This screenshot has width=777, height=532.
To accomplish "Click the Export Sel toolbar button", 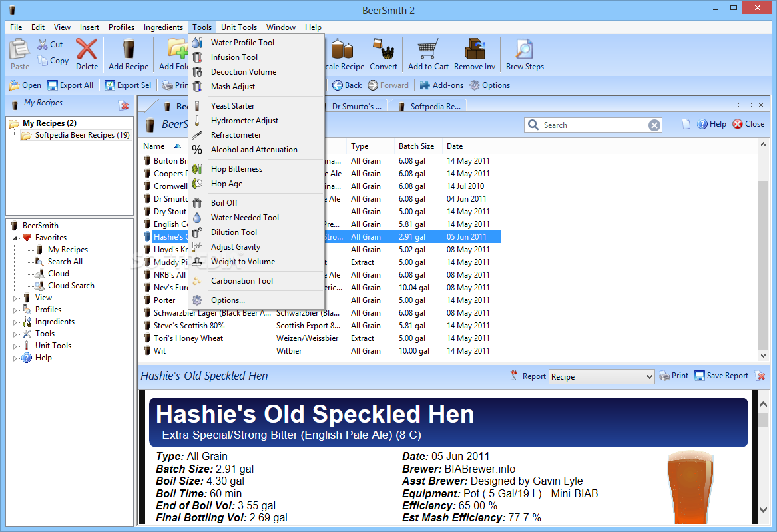I will click(x=128, y=85).
